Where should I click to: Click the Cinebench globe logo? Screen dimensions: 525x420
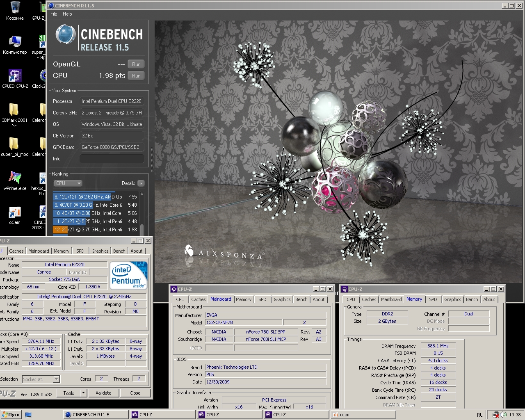[66, 34]
